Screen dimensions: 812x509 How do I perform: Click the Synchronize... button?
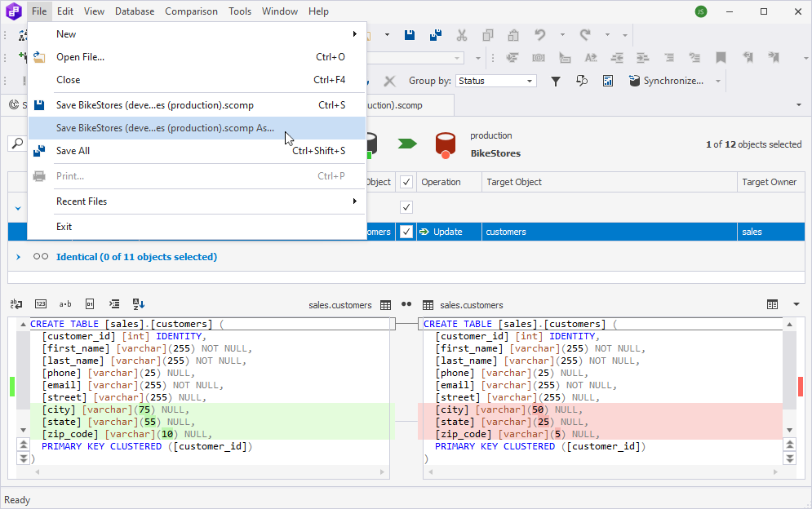667,81
